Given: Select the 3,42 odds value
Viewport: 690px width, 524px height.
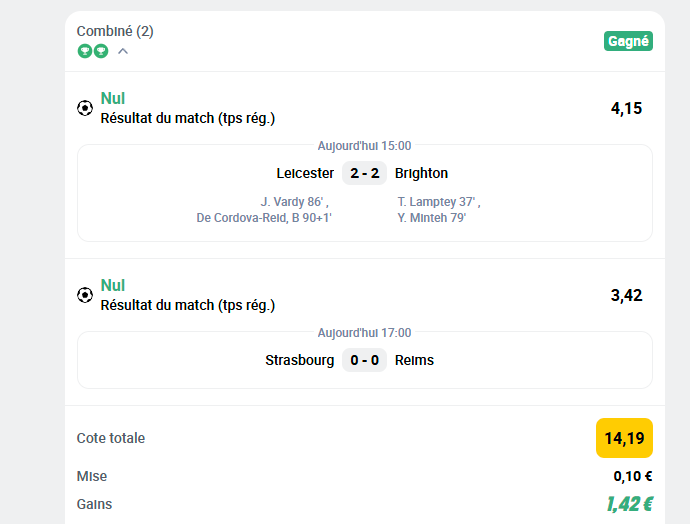Looking at the screenshot, I should (x=626, y=295).
